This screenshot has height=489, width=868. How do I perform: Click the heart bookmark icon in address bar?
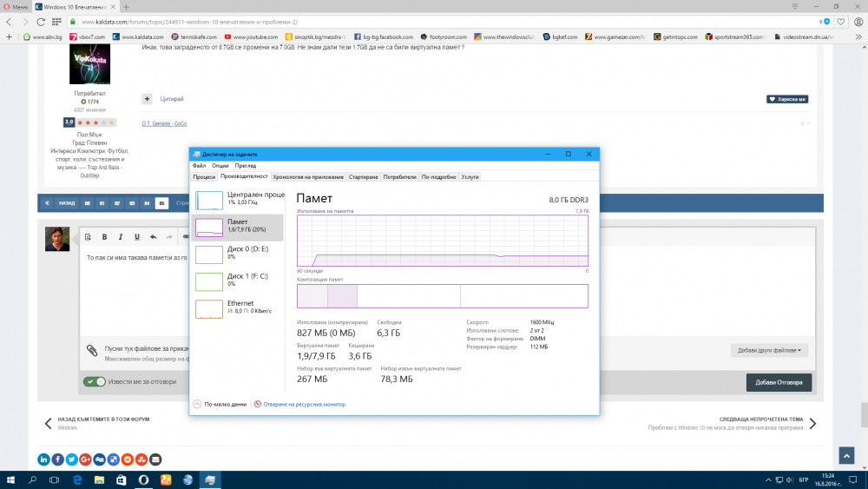(841, 22)
